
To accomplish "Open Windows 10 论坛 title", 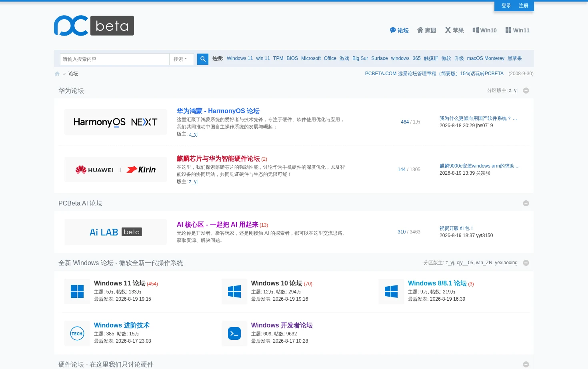I will coord(276,283).
